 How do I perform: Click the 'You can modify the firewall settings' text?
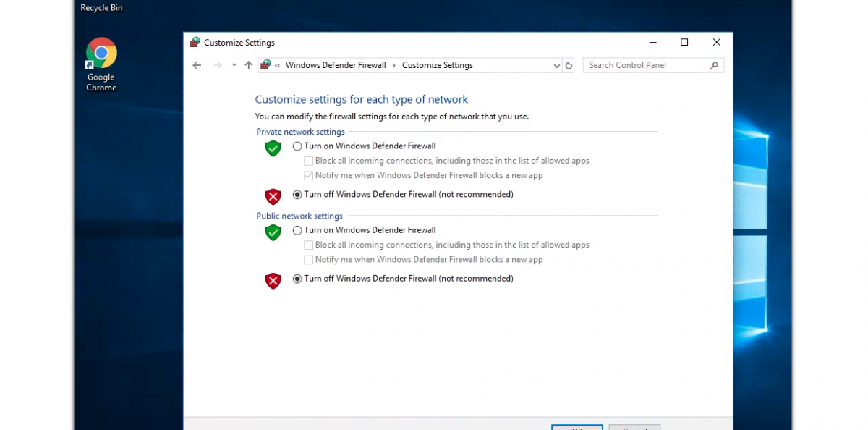click(392, 116)
